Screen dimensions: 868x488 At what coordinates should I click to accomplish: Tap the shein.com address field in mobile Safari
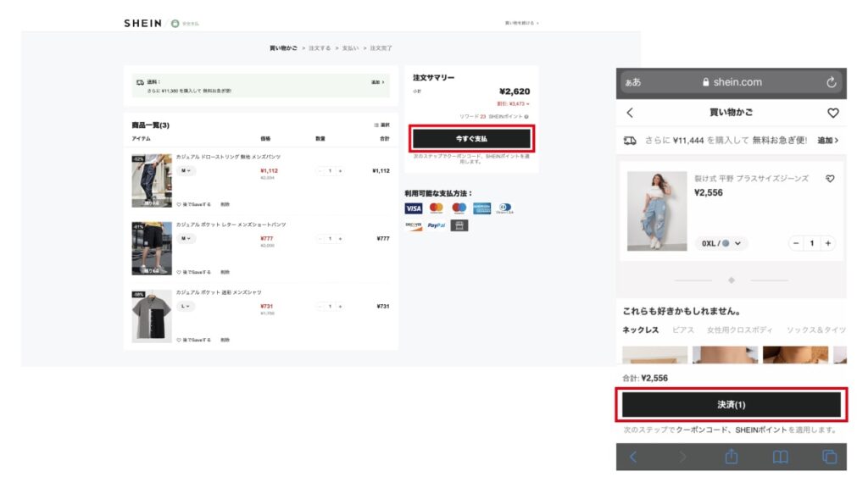[732, 82]
